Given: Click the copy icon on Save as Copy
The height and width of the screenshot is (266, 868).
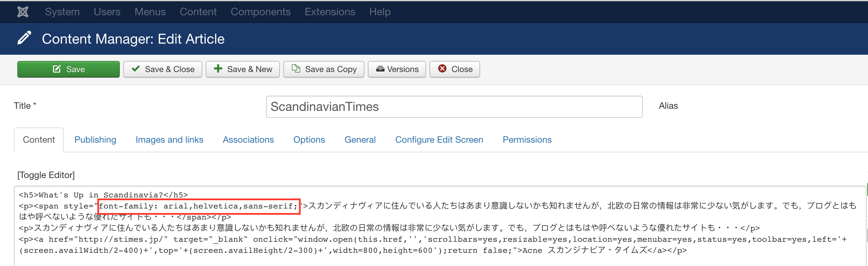Looking at the screenshot, I should 296,69.
